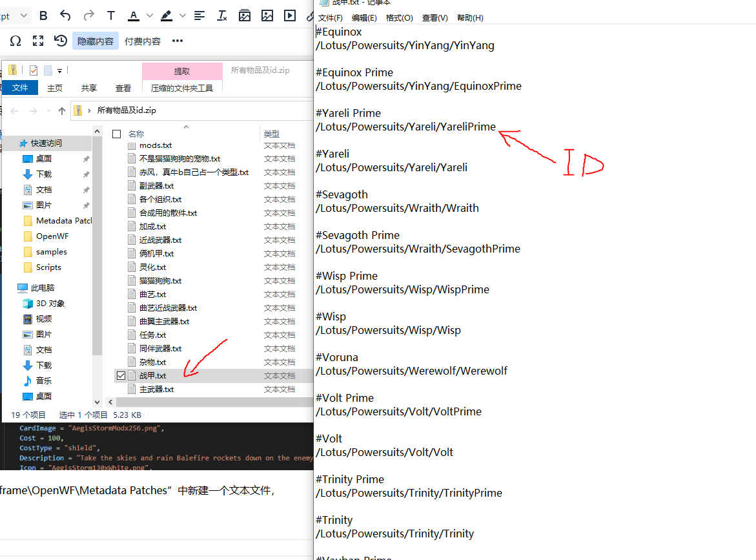The image size is (756, 560).
Task: Open the font size dropdown
Action: [x=23, y=16]
